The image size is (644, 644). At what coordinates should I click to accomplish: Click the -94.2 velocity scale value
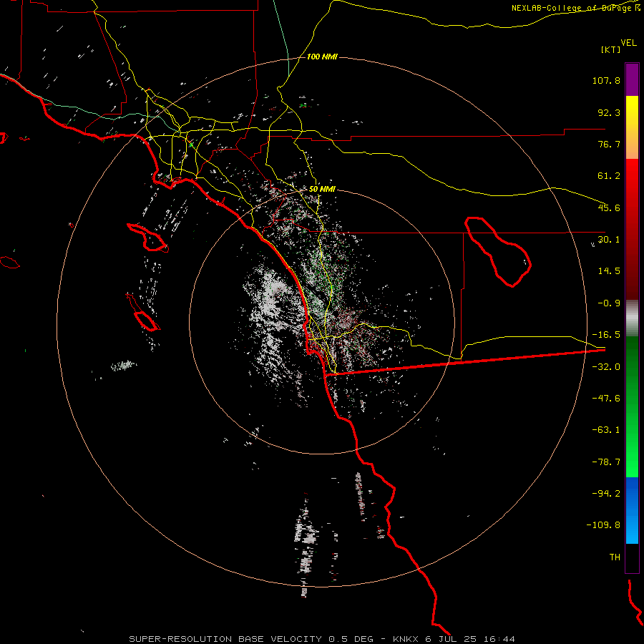[x=606, y=494]
